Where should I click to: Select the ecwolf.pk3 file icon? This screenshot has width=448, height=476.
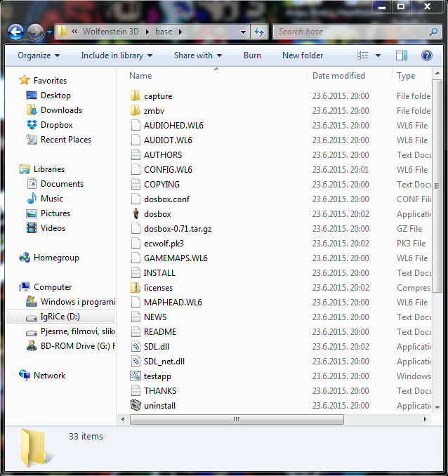pyautogui.click(x=135, y=243)
